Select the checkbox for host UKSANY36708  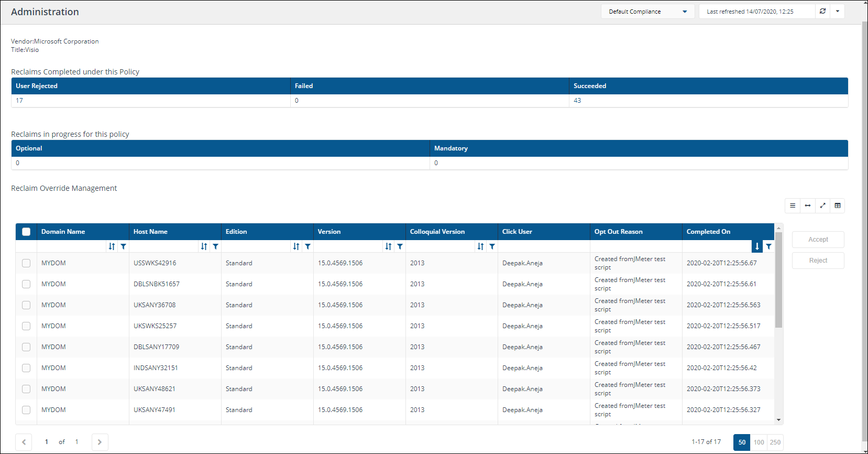coord(26,305)
